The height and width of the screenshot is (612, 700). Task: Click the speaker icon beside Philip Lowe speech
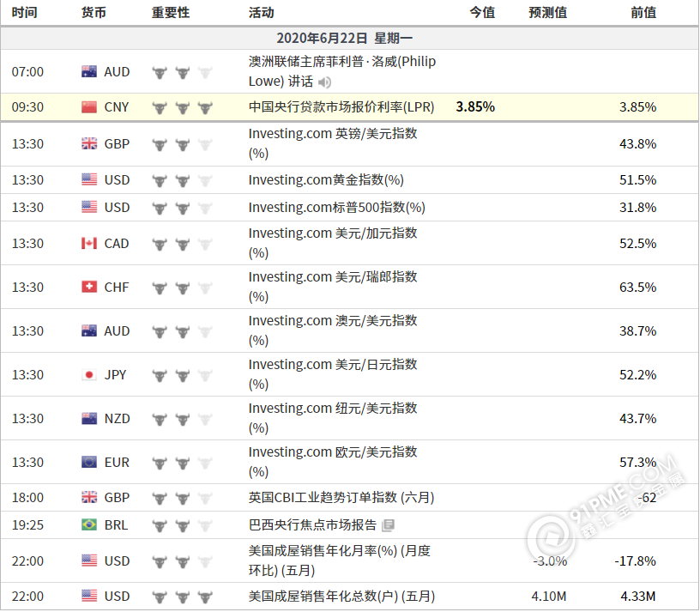click(x=324, y=82)
